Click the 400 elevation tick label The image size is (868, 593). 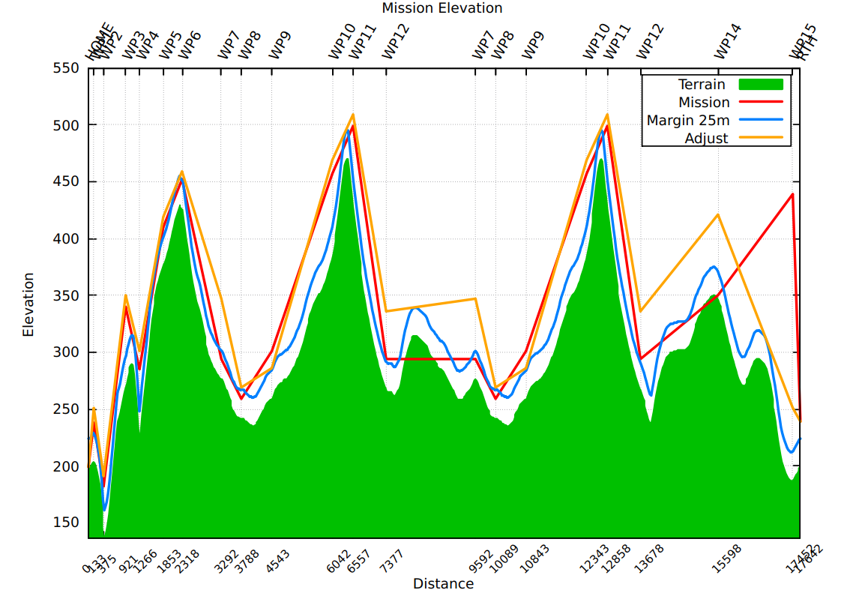pos(66,238)
